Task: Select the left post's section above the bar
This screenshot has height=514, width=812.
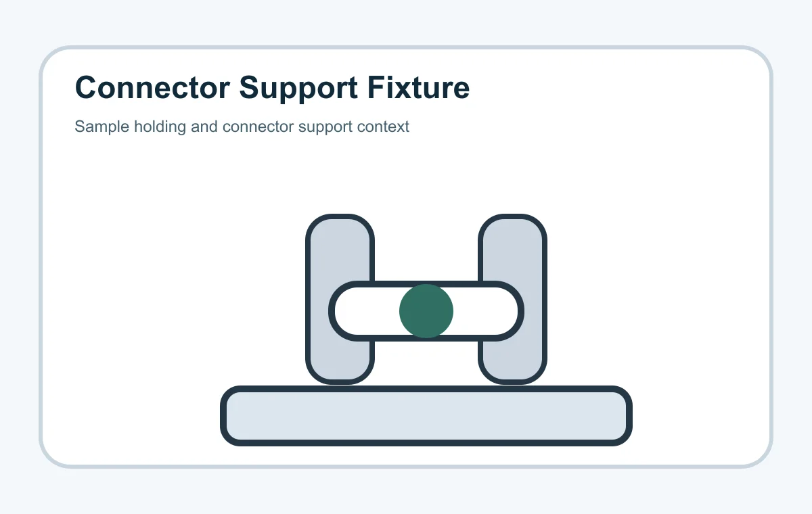Action: point(340,248)
